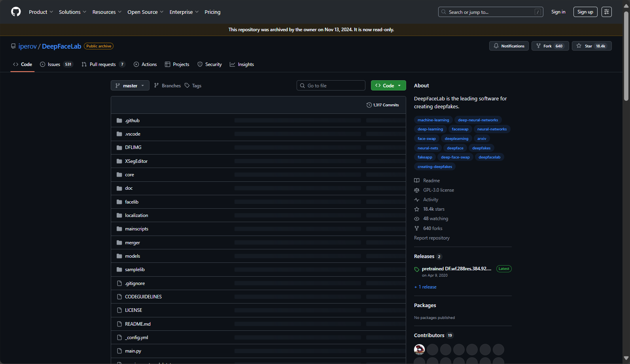The image size is (630, 364).
Task: View all Branches
Action: click(167, 85)
